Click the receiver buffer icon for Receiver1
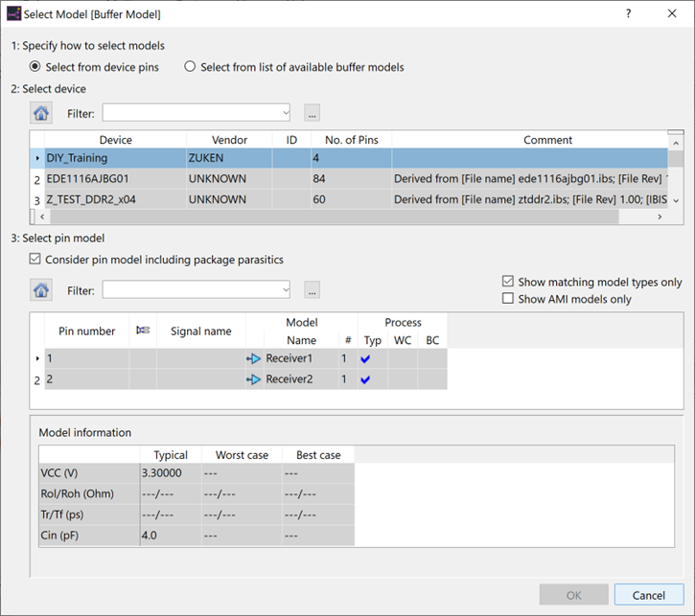Screen dimensions: 695x616 [x=254, y=358]
